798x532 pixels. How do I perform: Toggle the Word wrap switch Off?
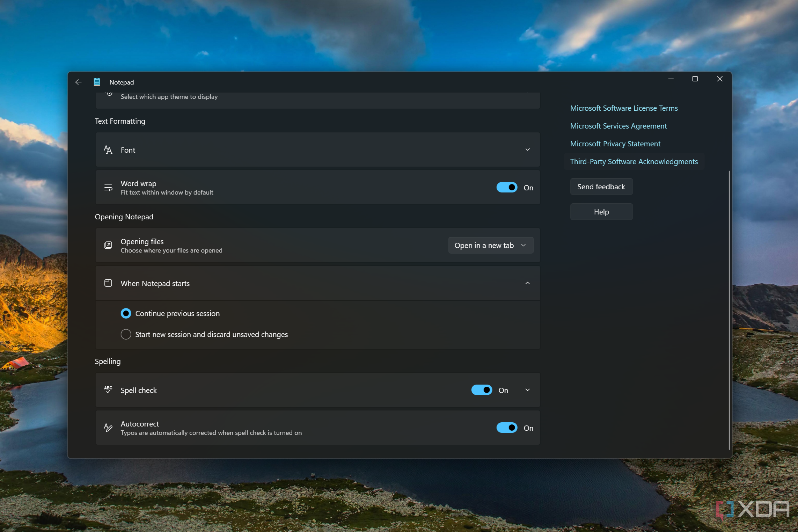pyautogui.click(x=506, y=187)
